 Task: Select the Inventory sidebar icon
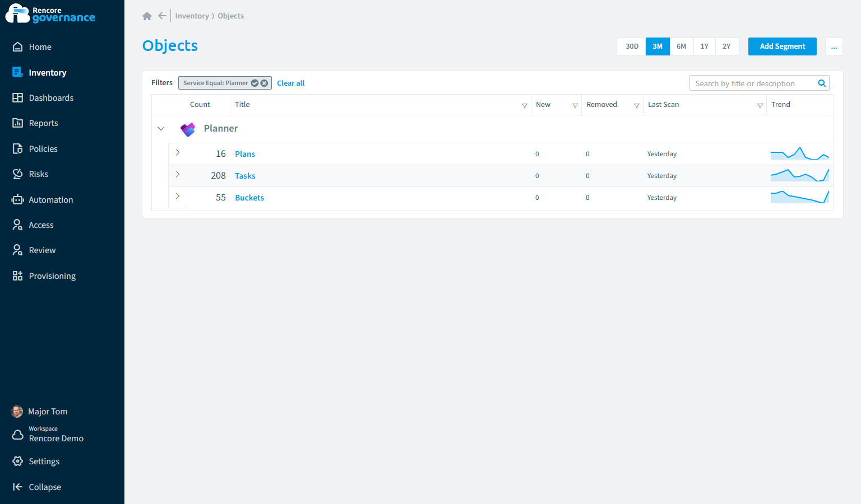tap(17, 72)
